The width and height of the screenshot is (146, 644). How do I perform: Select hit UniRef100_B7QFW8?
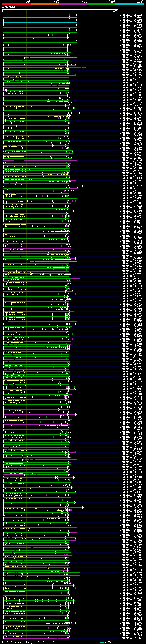[131, 63]
